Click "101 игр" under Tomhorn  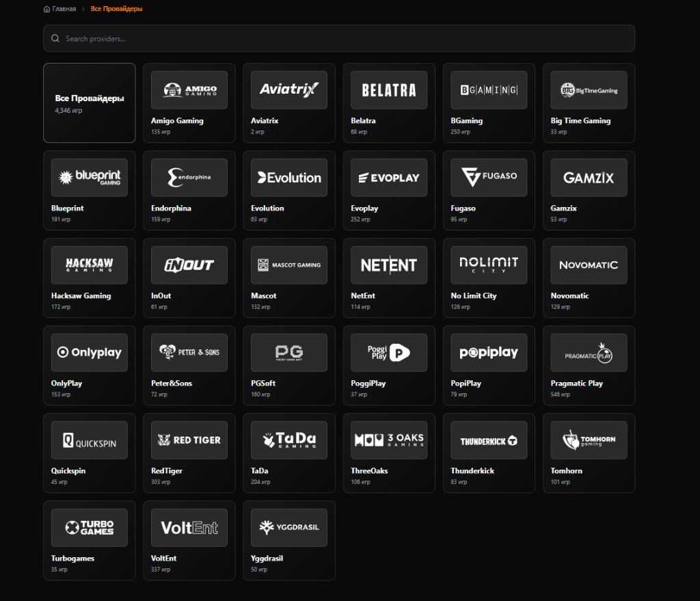point(561,482)
